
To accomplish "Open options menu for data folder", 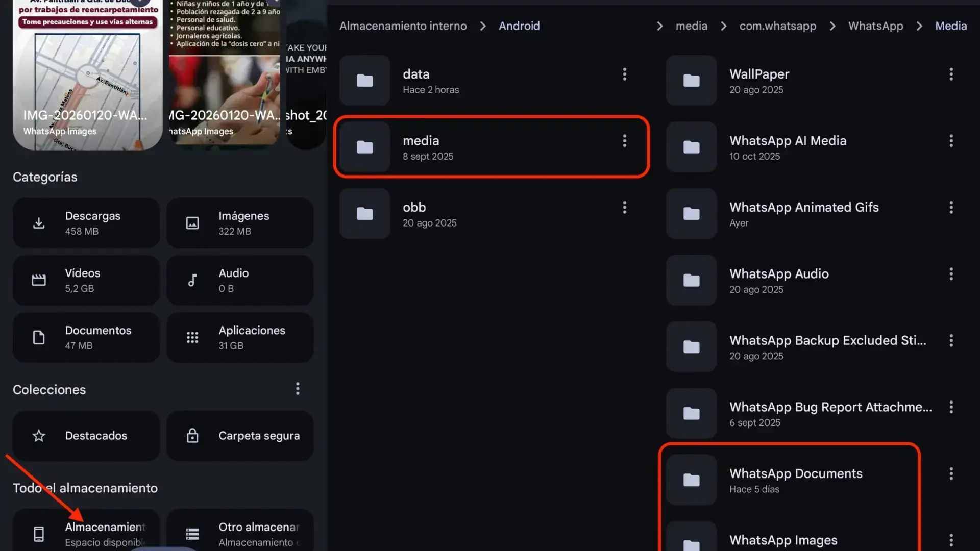I will [624, 74].
